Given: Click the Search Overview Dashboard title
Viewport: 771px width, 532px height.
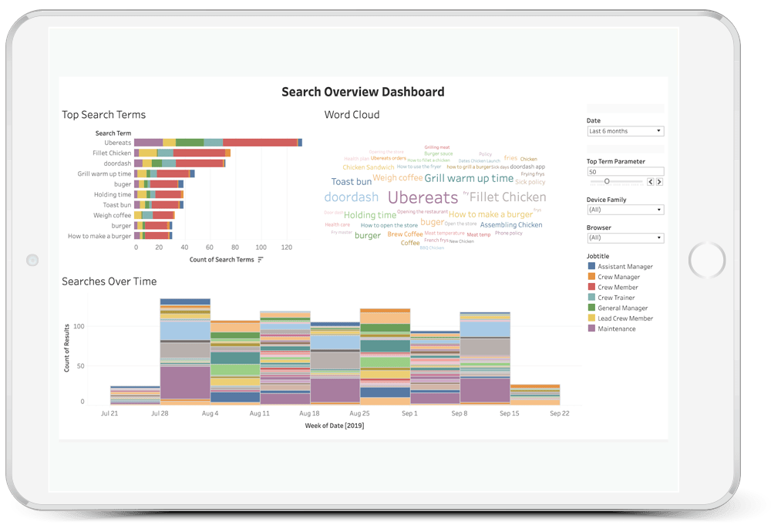Looking at the screenshot, I should click(363, 92).
